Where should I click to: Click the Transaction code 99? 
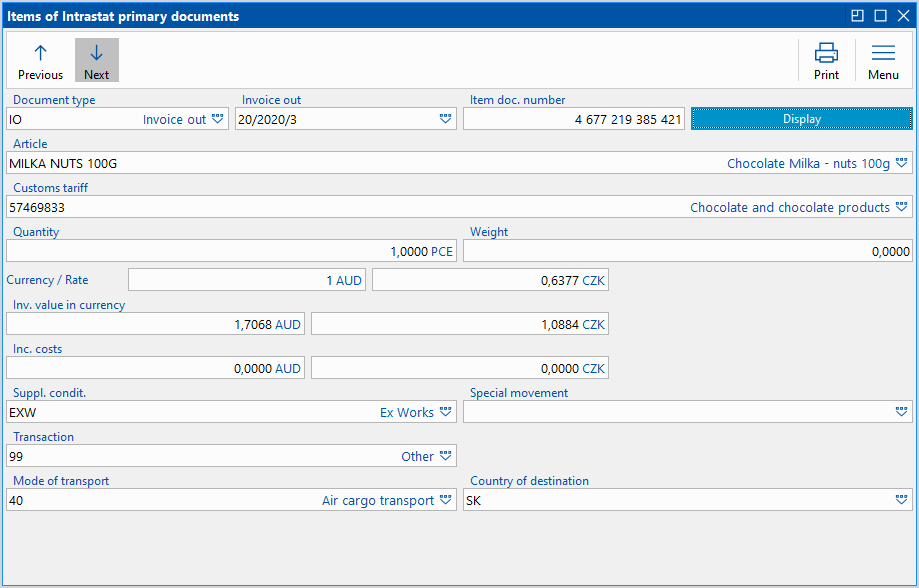click(x=16, y=457)
